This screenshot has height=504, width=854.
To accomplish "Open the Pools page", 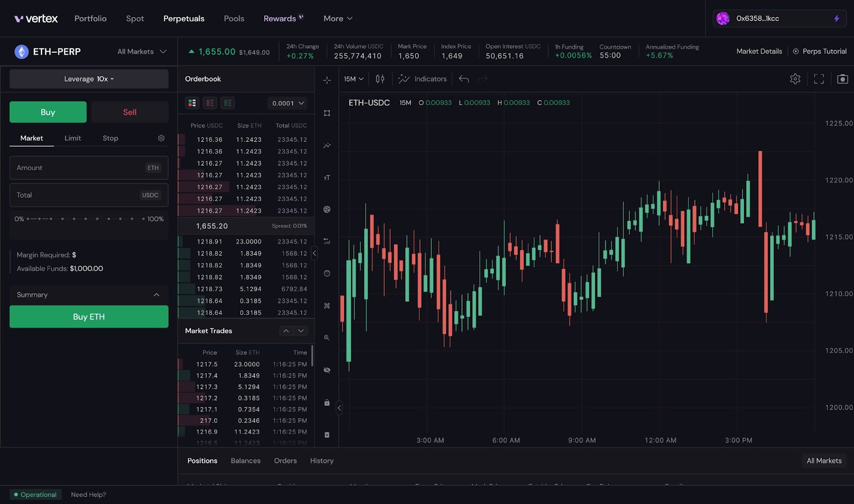I will (x=234, y=19).
